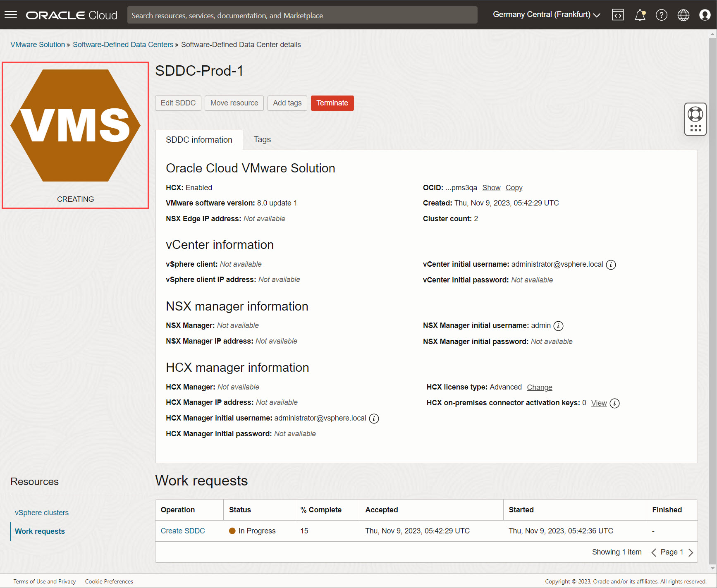Viewport: 717px width, 588px height.
Task: Go to VMware Solution breadcrumb
Action: [x=38, y=45]
